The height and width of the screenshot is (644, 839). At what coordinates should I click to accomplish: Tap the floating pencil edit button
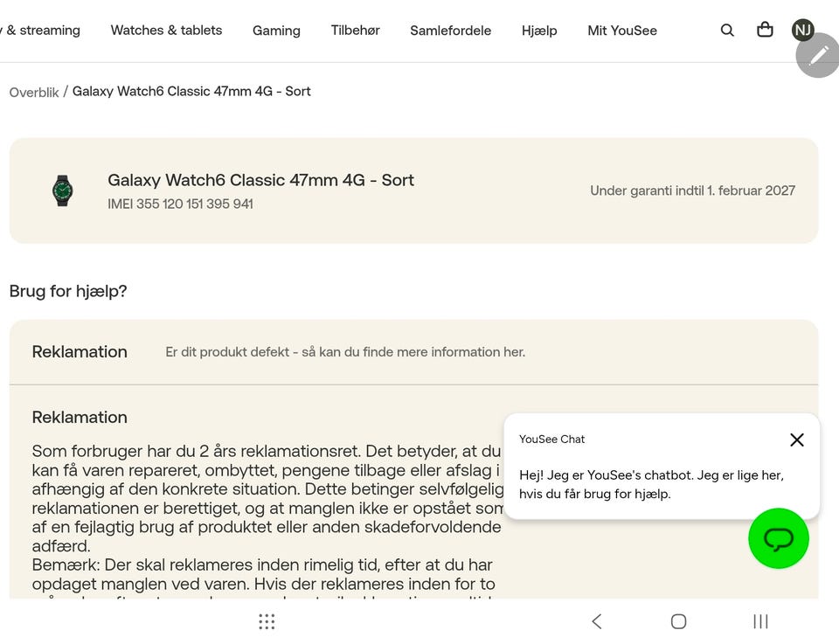818,55
